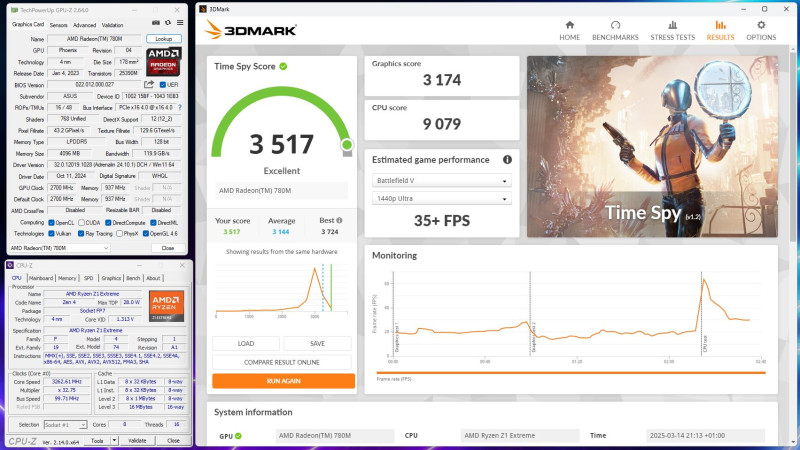Click the GPU-Z refresh icon

tap(168, 23)
